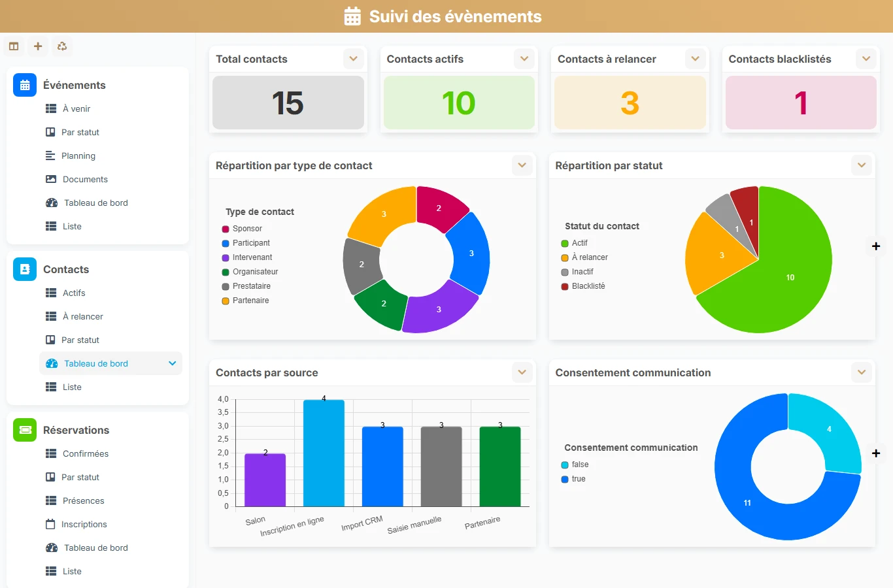The width and height of the screenshot is (893, 588).
Task: Toggle Sponsor legend entry in chart
Action: click(x=242, y=229)
